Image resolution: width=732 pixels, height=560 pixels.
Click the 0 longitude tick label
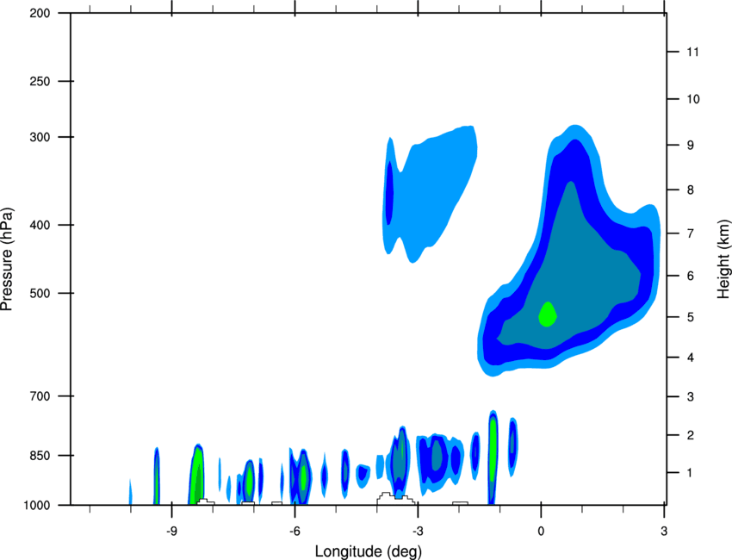[541, 532]
